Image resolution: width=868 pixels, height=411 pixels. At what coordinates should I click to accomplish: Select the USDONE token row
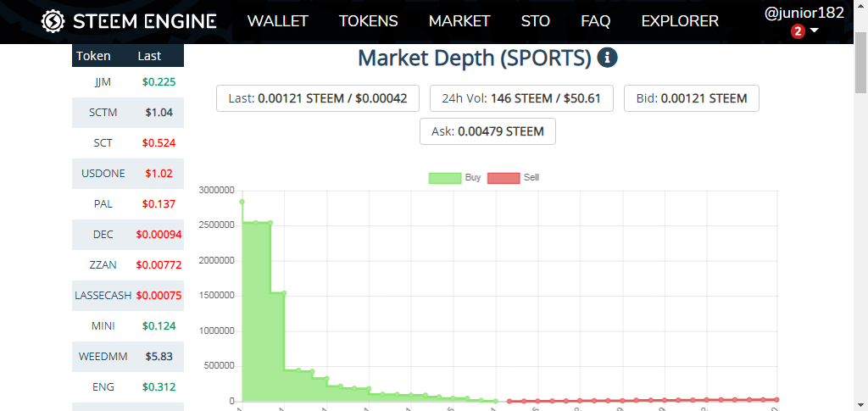128,174
